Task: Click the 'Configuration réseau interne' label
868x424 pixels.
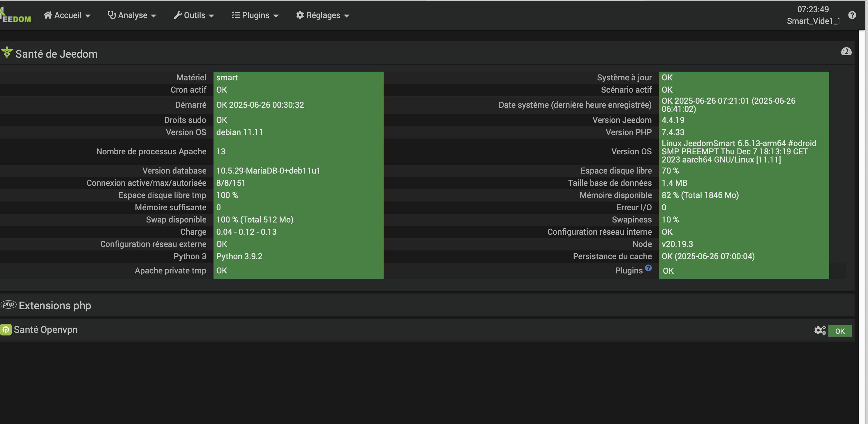Action: [600, 232]
